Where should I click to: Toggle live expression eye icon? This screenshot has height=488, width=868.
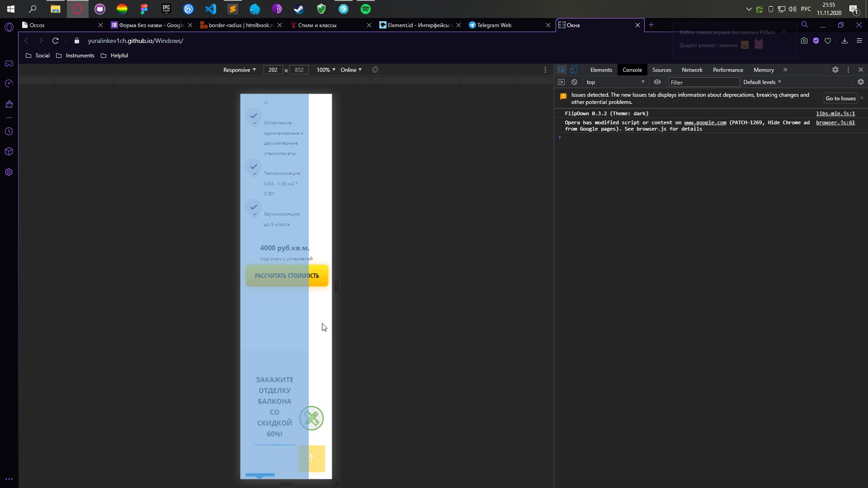click(657, 82)
